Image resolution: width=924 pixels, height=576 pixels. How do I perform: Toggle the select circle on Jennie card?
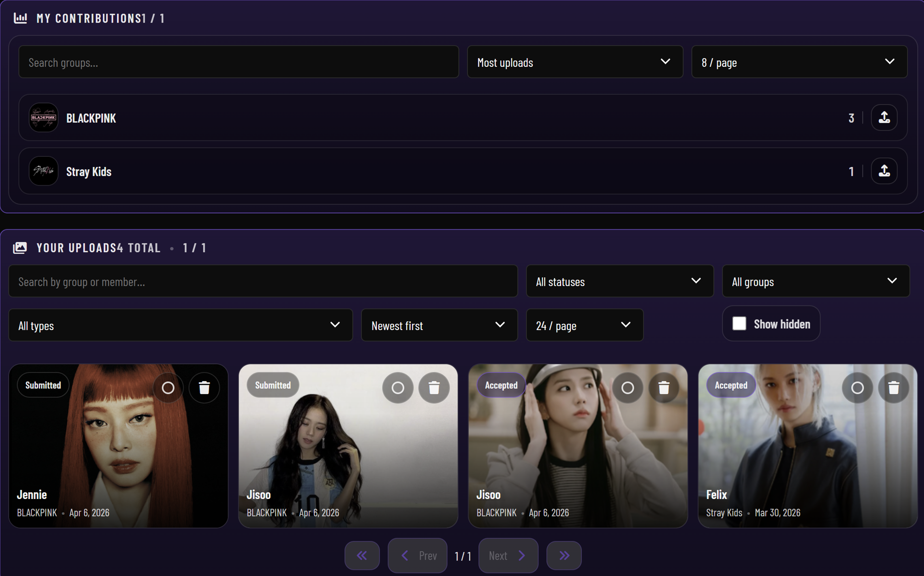pyautogui.click(x=168, y=388)
